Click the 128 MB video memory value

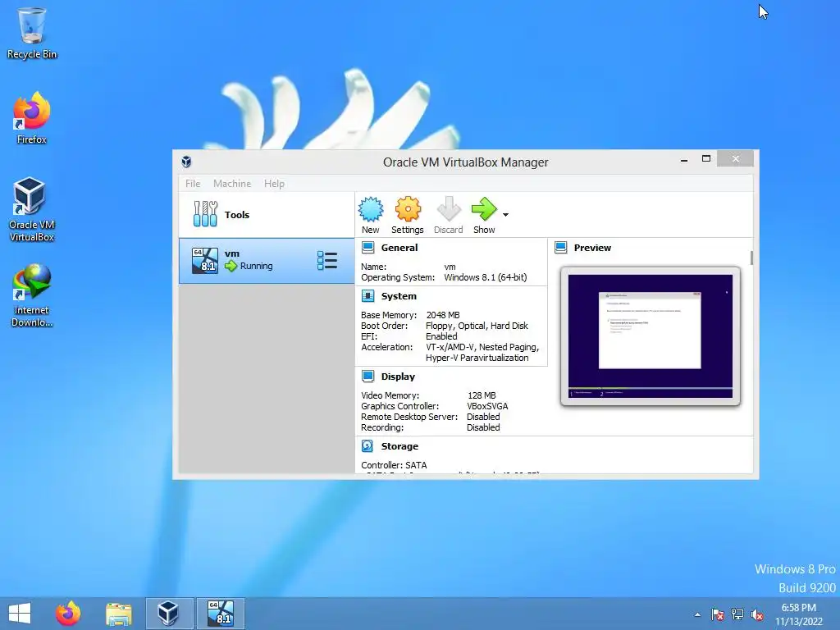(482, 395)
